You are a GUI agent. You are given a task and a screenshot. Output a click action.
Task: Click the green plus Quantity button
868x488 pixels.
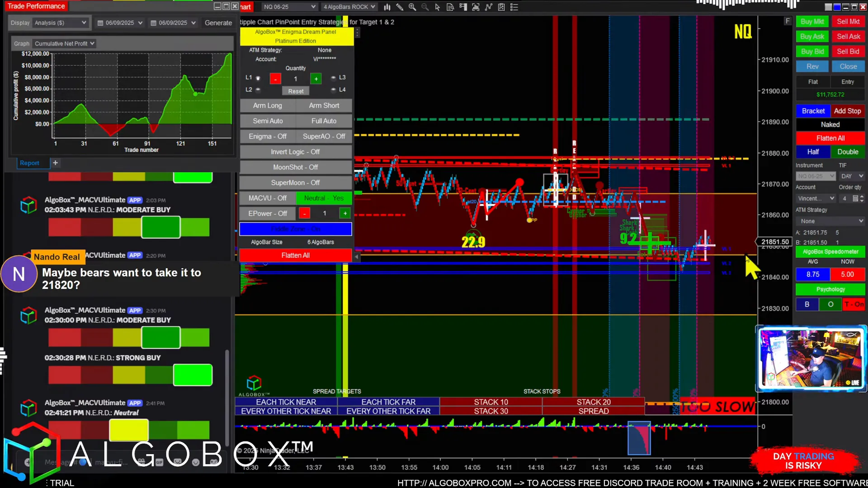pos(316,79)
